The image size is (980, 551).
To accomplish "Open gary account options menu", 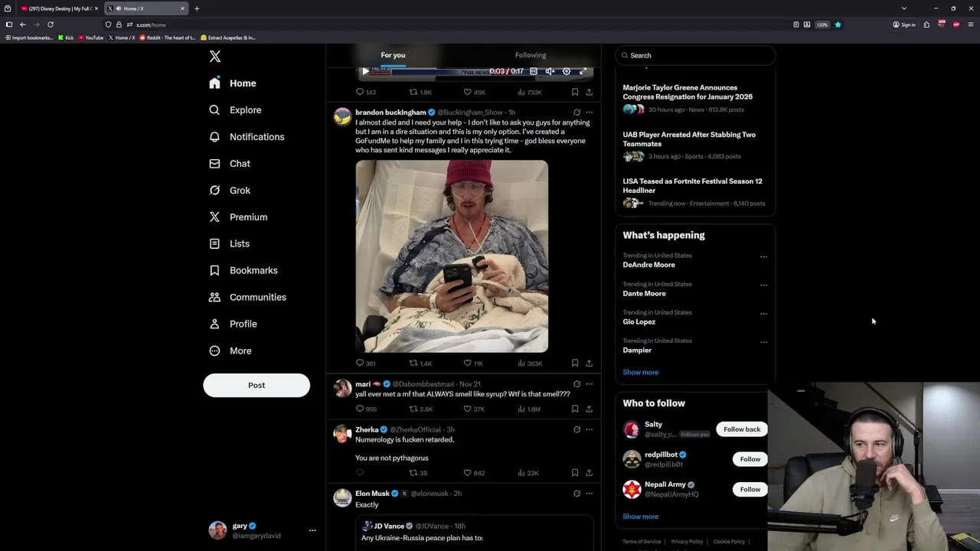I will pyautogui.click(x=312, y=530).
